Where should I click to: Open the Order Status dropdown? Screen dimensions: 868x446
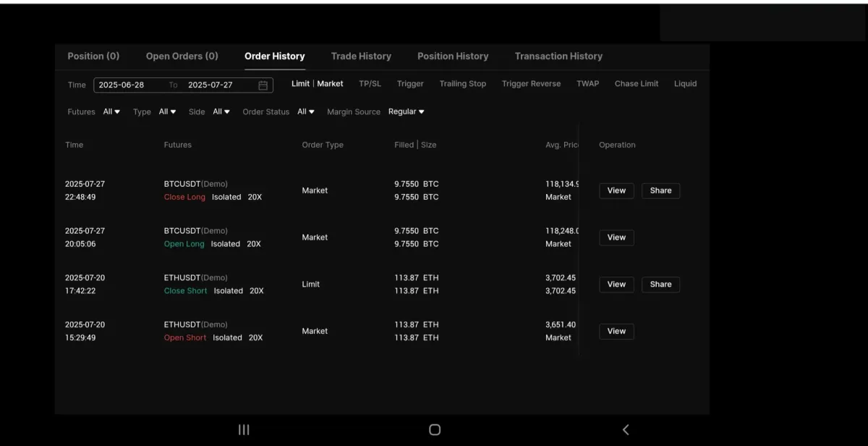click(x=306, y=112)
